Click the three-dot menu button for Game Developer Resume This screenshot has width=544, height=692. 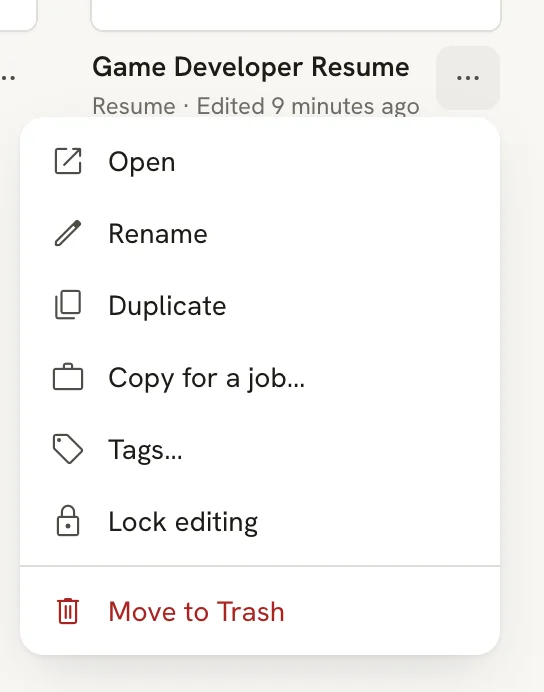pyautogui.click(x=468, y=78)
